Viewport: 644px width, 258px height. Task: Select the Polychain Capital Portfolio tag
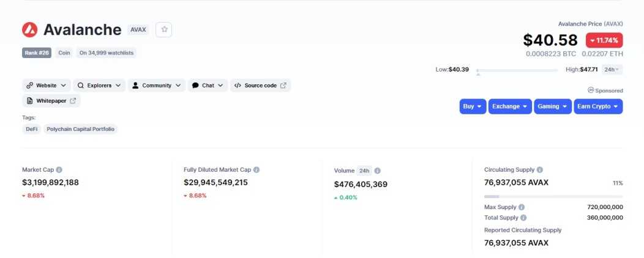point(81,129)
